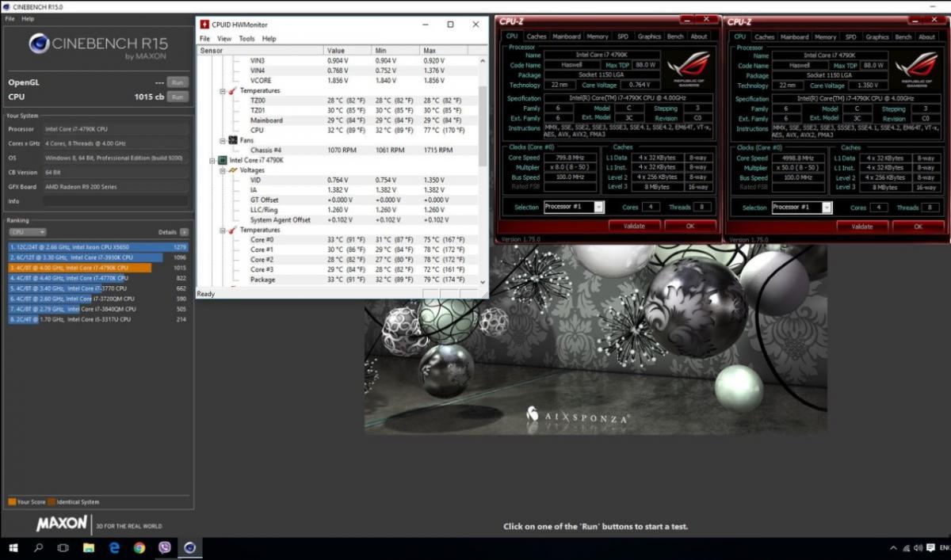Viewport: 951px width, 560px height.
Task: Click the thermometer icon above Core #0
Action: pyautogui.click(x=233, y=230)
